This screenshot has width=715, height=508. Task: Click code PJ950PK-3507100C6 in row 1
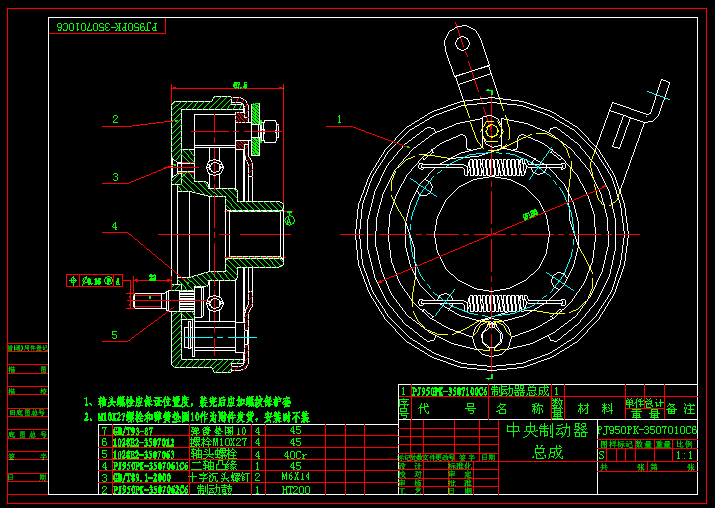(x=449, y=391)
